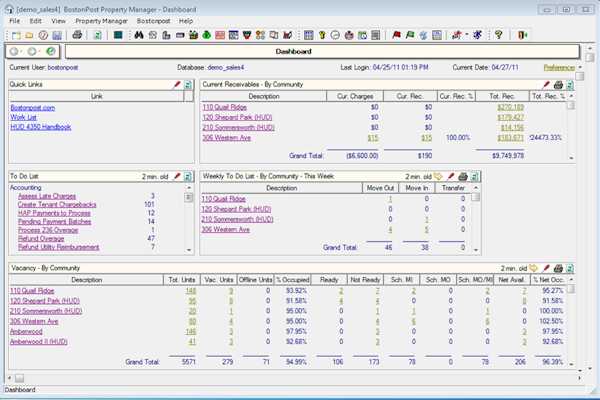Click the yellow key toolbar icon
Screen dimensions: 600x400
322,35
